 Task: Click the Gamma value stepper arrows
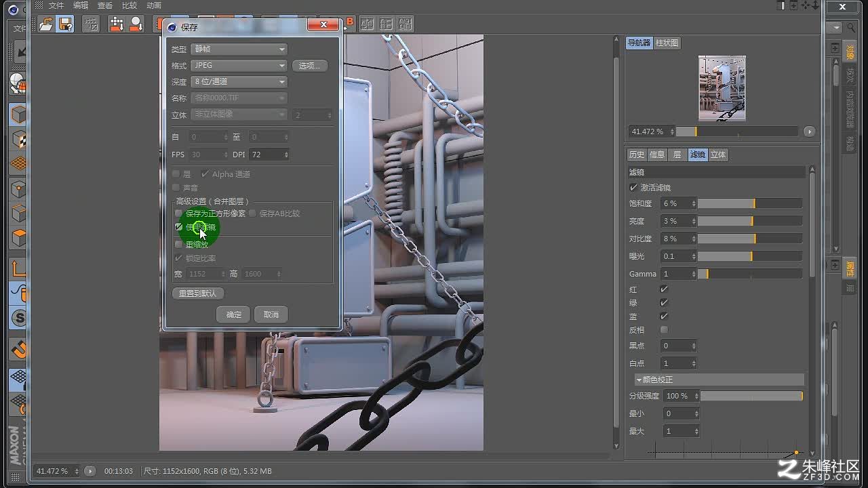click(694, 274)
